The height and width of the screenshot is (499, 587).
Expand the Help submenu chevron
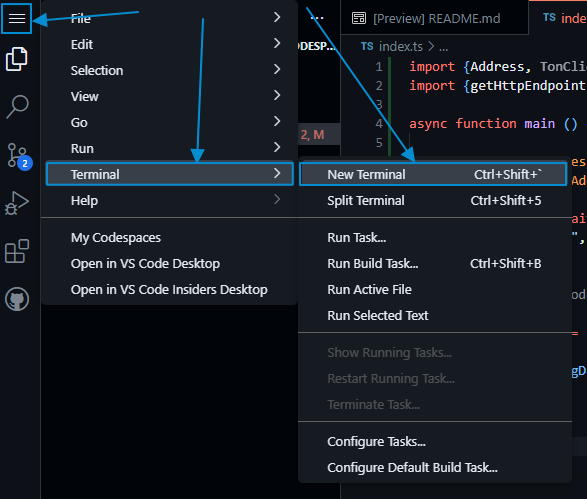[277, 199]
